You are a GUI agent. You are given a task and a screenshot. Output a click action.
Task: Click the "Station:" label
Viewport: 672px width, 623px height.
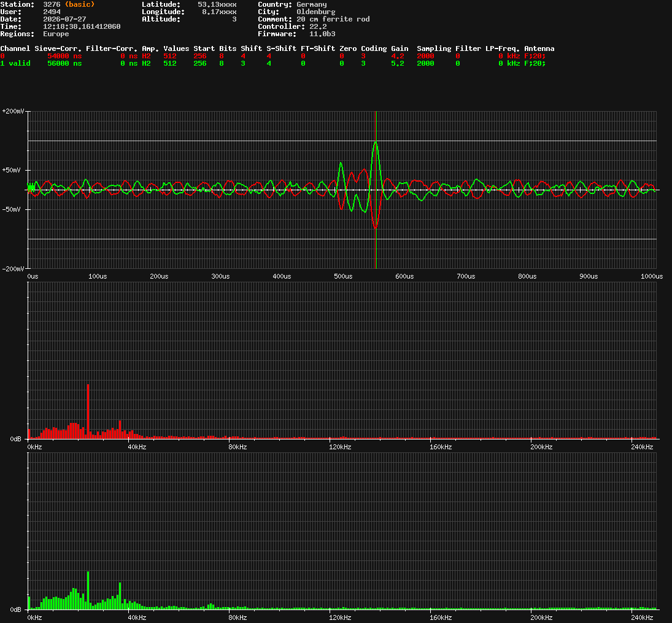pyautogui.click(x=17, y=4)
